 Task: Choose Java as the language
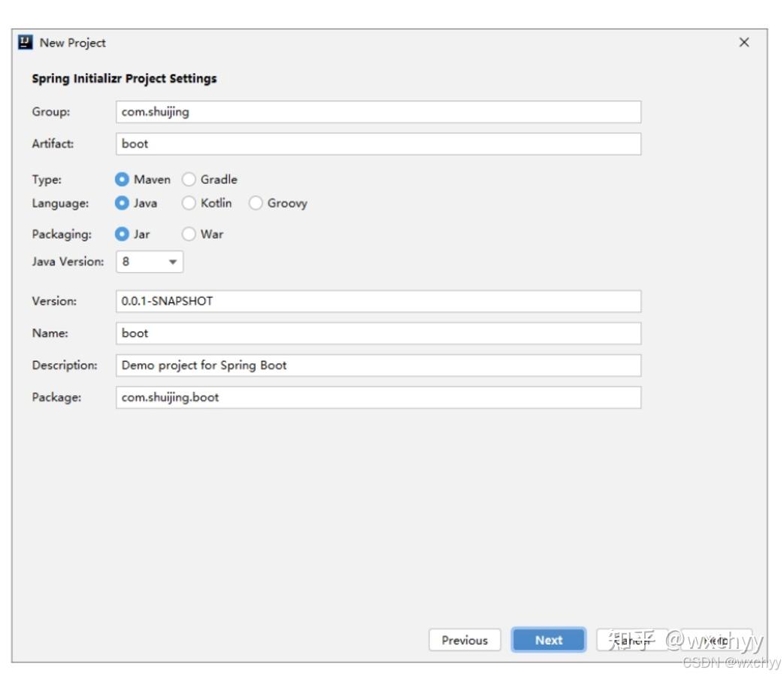pos(122,203)
